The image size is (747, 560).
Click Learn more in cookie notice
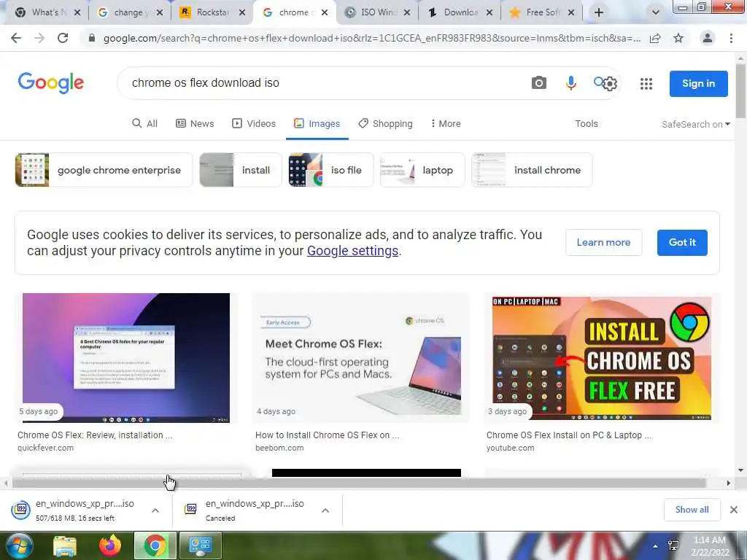(x=603, y=242)
